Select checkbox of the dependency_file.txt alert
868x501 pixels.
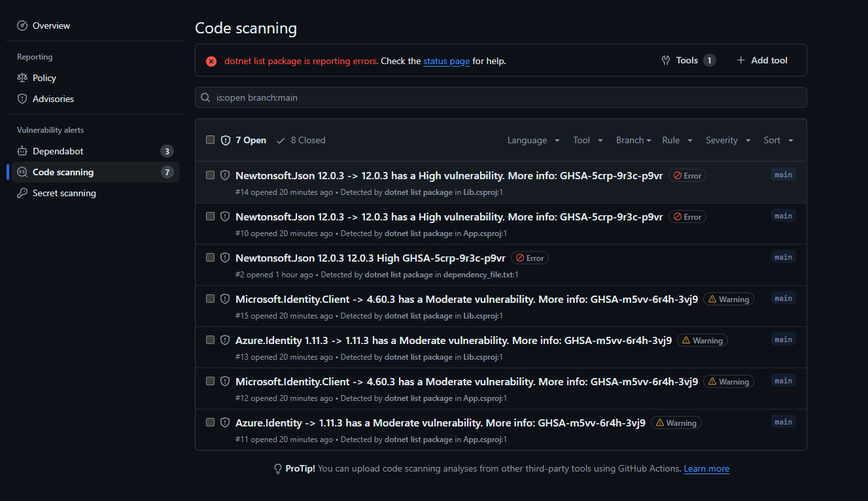pyautogui.click(x=210, y=257)
